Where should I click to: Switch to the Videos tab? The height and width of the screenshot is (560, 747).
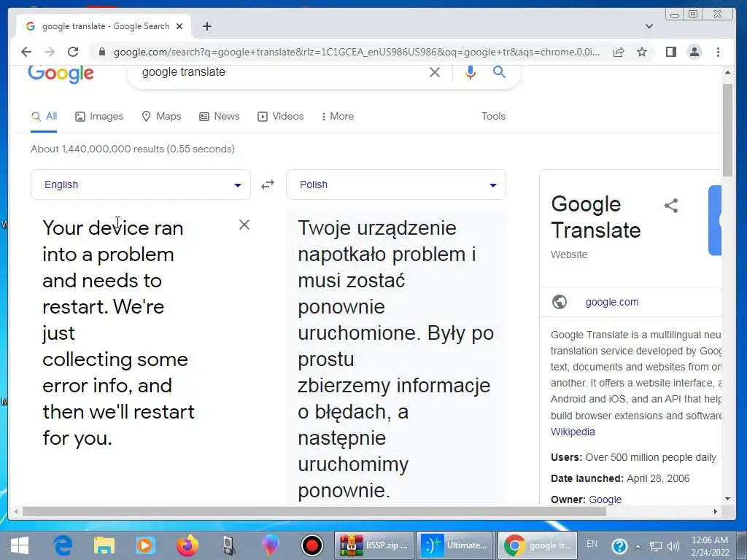(x=281, y=116)
